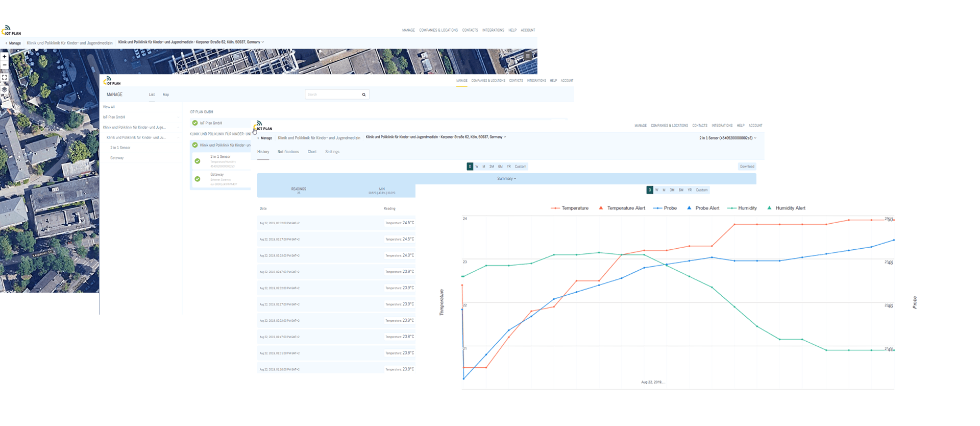Click the Reading column header

(x=389, y=208)
